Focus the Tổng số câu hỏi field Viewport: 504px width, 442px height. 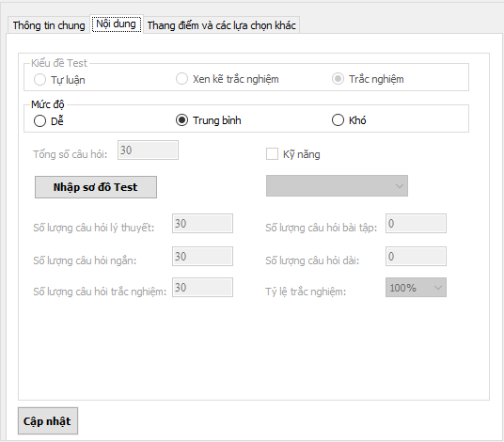tap(148, 150)
